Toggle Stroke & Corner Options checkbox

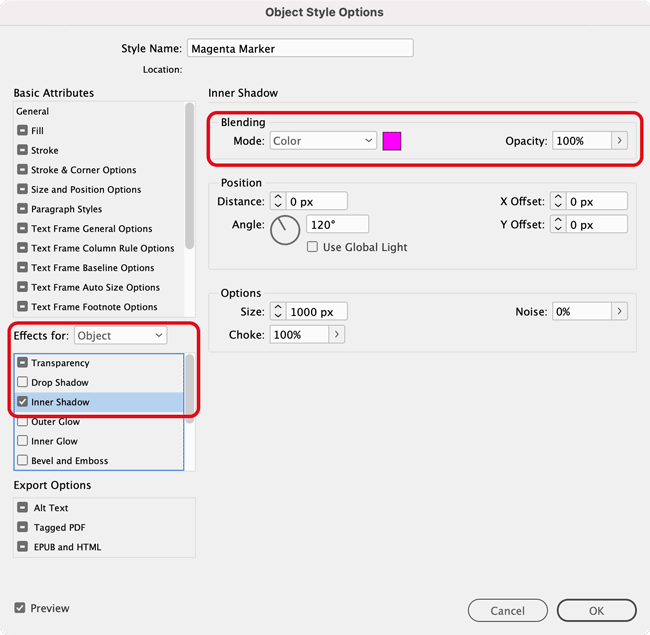22,170
